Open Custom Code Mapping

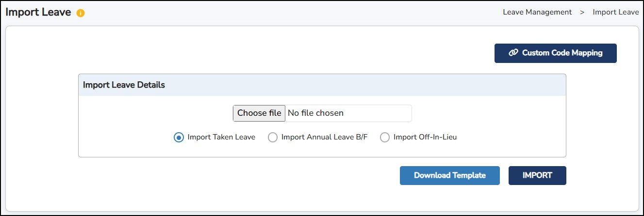point(555,53)
